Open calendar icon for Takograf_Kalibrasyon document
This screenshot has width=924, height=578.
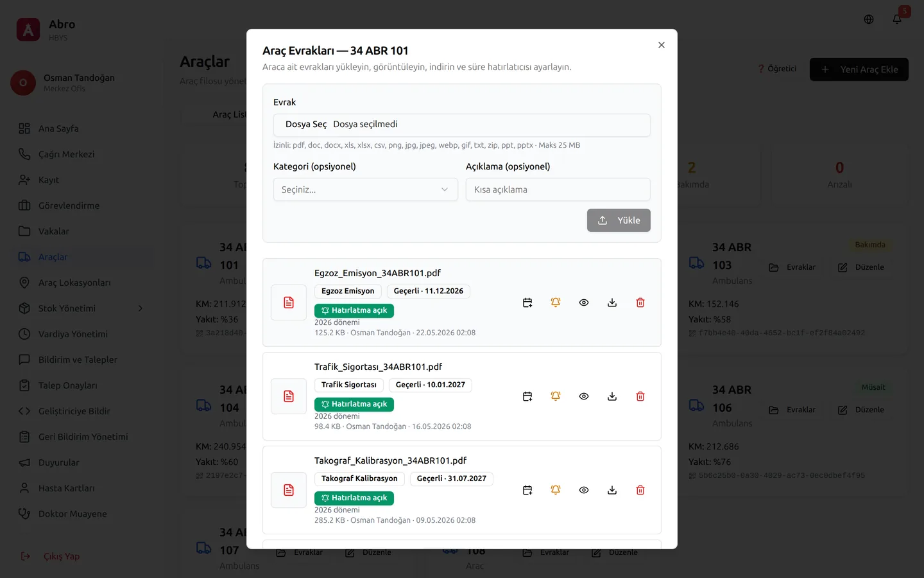[x=527, y=490]
